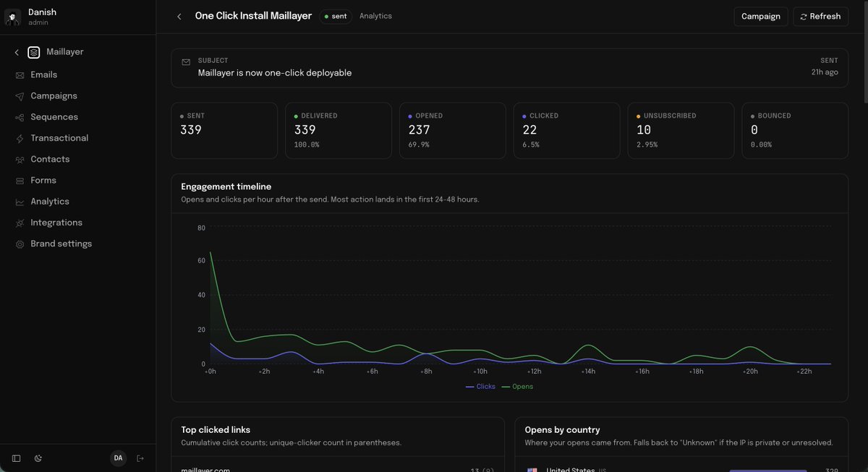Click the Analytics line chart icon

tap(20, 202)
